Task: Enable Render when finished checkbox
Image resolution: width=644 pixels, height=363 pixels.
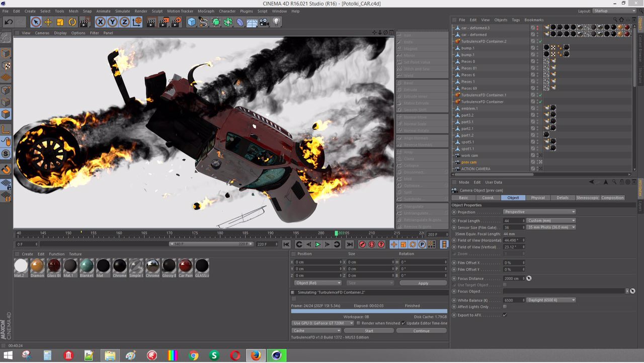Action: 358,323
